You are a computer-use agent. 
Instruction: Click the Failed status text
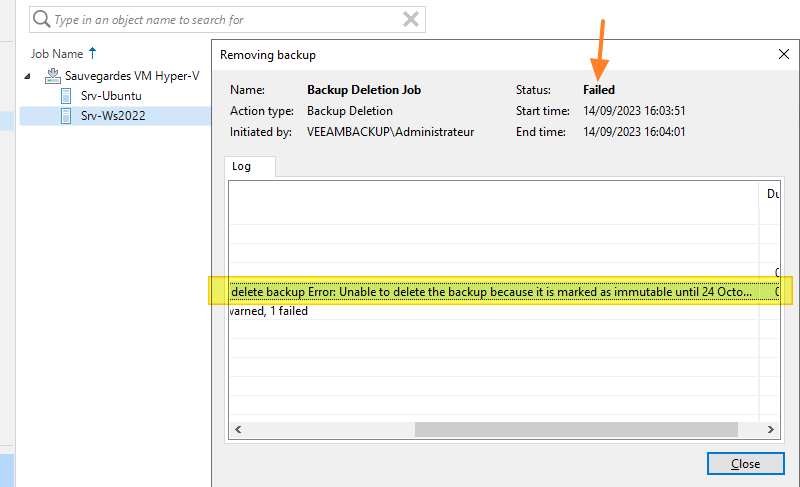(x=598, y=90)
